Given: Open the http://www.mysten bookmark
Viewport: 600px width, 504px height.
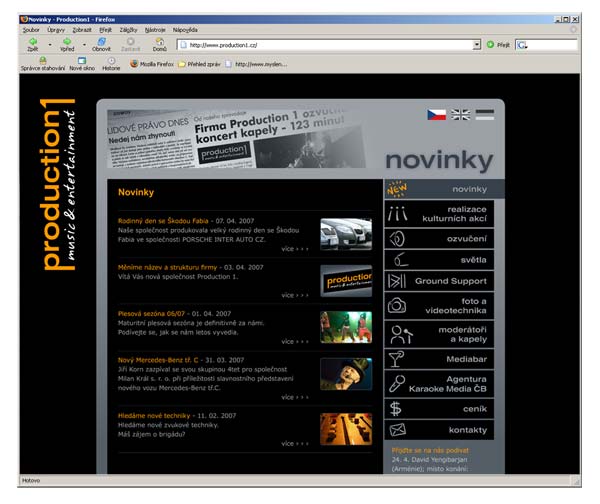Looking at the screenshot, I should coord(256,64).
